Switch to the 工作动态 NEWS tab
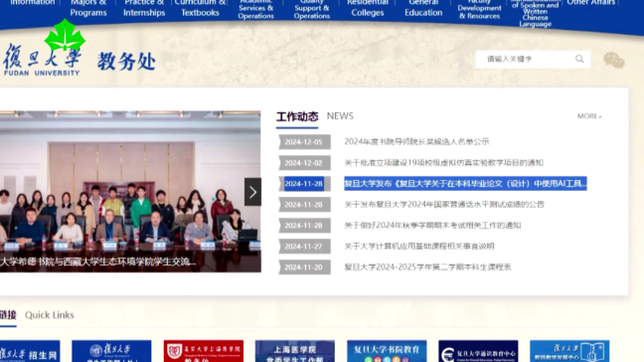Image resolution: width=644 pixels, height=362 pixels. pyautogui.click(x=315, y=117)
